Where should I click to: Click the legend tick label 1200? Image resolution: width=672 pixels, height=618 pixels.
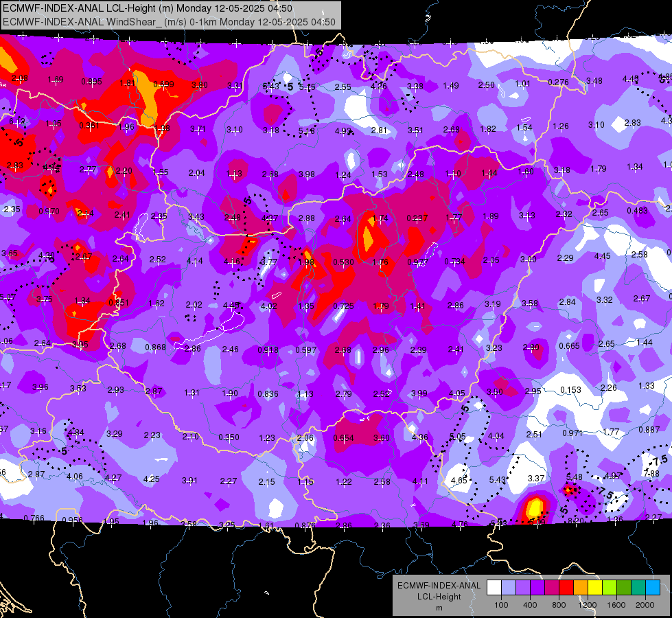(x=587, y=605)
